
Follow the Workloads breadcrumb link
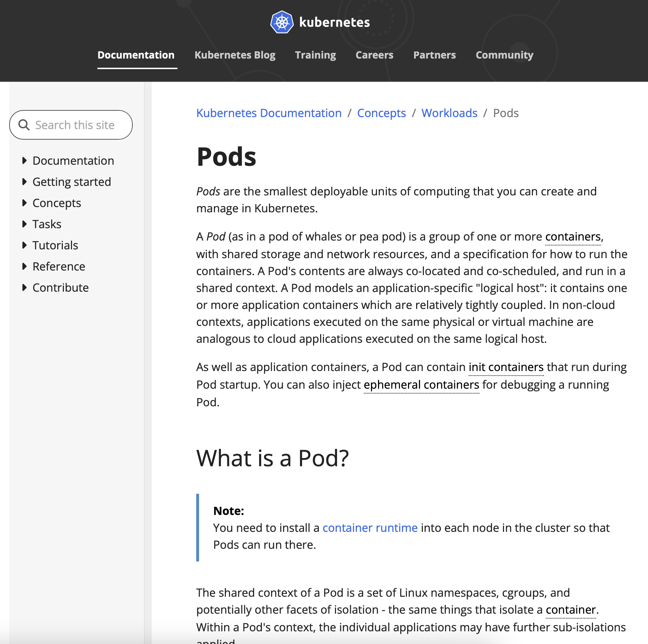click(449, 113)
